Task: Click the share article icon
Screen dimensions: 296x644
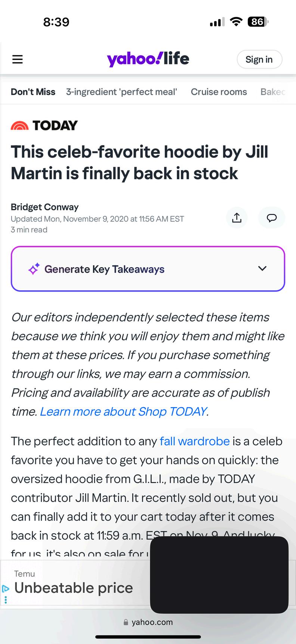Action: (237, 217)
